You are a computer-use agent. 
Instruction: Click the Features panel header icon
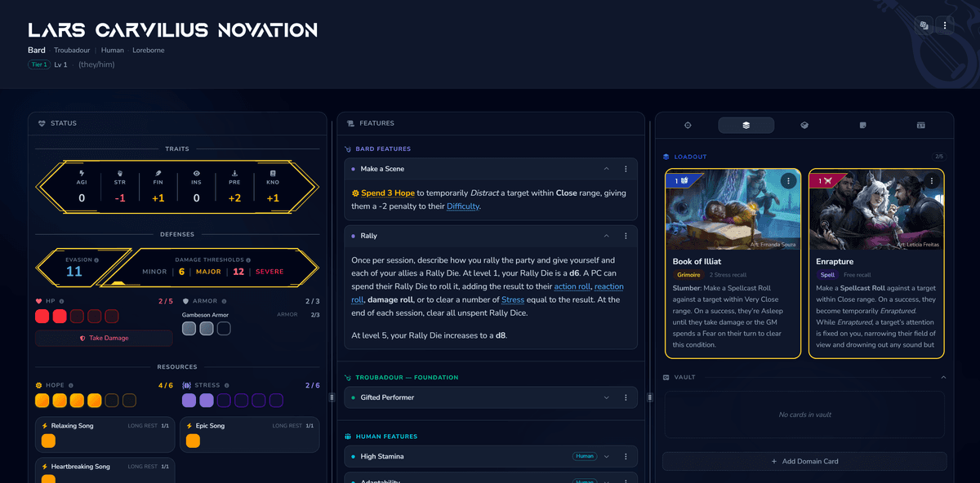click(x=350, y=123)
